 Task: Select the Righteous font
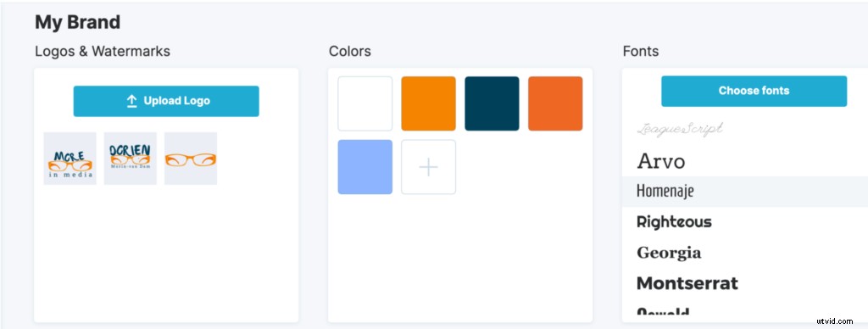(x=674, y=222)
